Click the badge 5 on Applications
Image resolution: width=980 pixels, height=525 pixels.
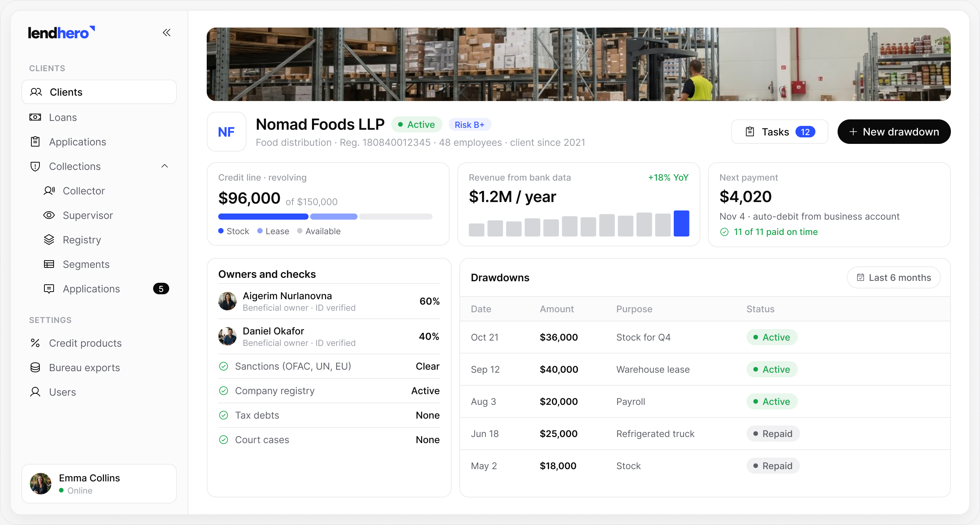(161, 289)
